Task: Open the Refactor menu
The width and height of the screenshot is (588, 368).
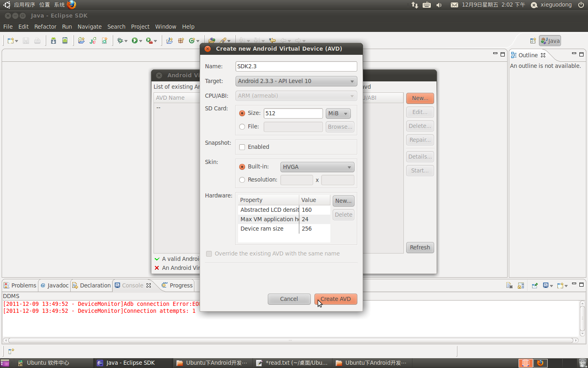Action: (x=45, y=27)
